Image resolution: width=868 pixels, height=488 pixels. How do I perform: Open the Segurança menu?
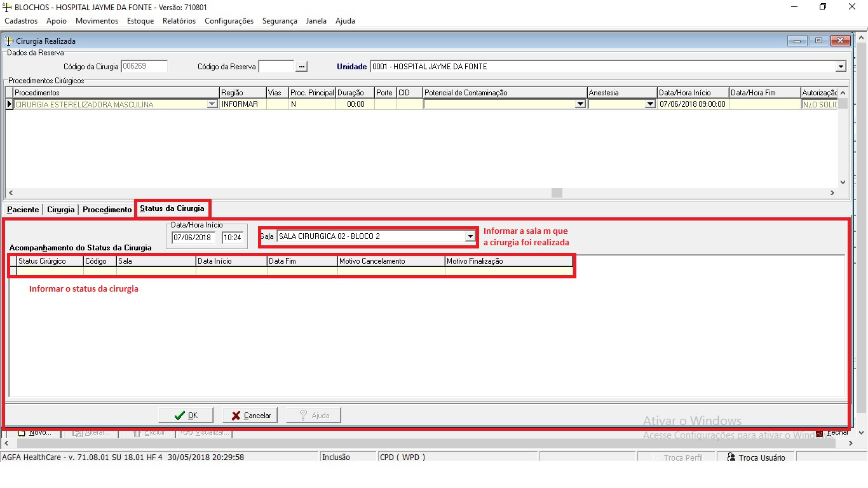[x=280, y=21]
